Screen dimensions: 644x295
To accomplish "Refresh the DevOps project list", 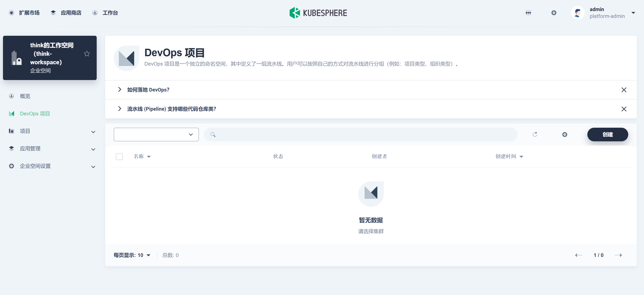I will 535,134.
